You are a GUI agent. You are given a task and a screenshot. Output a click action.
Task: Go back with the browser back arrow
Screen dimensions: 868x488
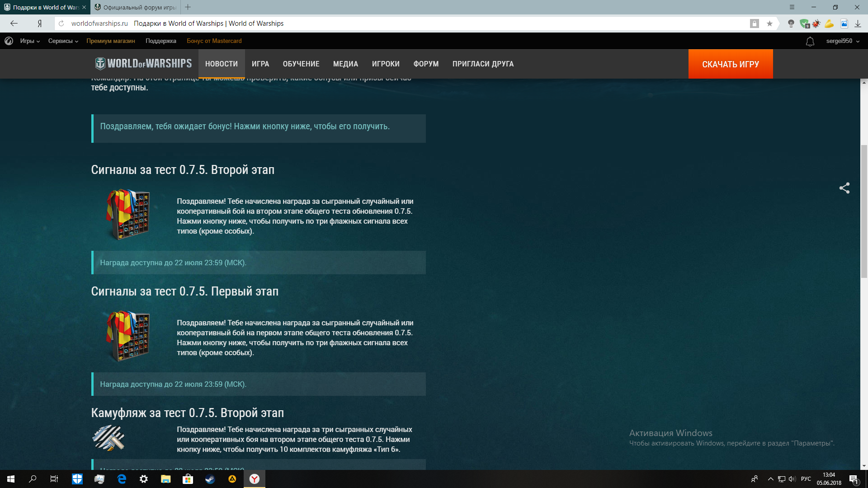14,23
